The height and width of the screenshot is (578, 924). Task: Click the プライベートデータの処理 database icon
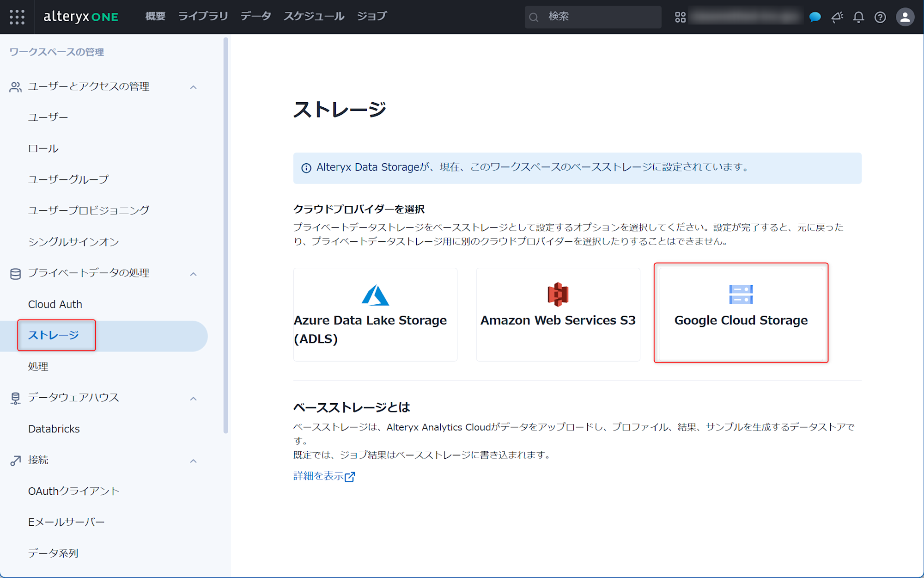(15, 273)
